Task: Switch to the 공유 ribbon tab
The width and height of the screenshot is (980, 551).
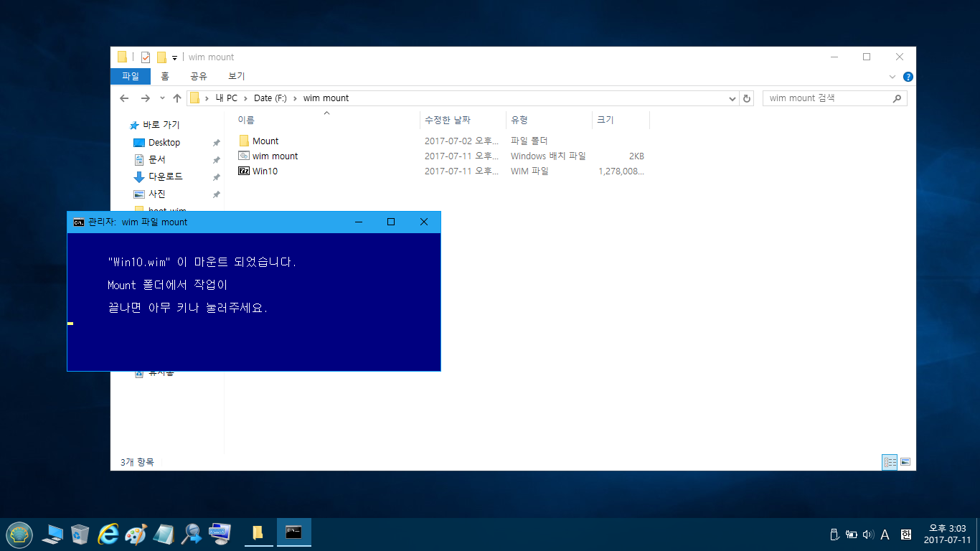Action: click(x=199, y=76)
